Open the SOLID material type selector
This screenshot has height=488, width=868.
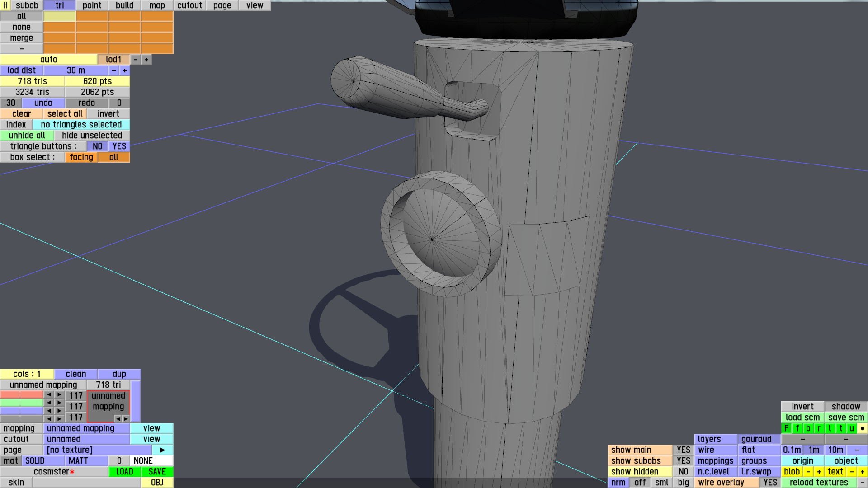[43, 461]
